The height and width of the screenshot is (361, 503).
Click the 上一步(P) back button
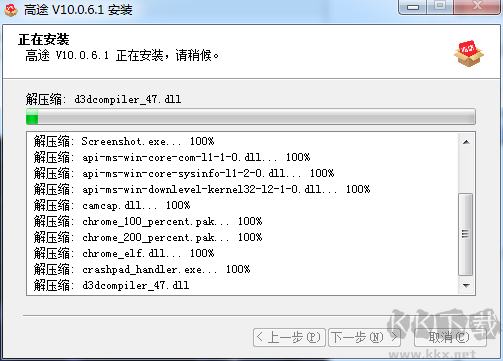[x=289, y=338]
